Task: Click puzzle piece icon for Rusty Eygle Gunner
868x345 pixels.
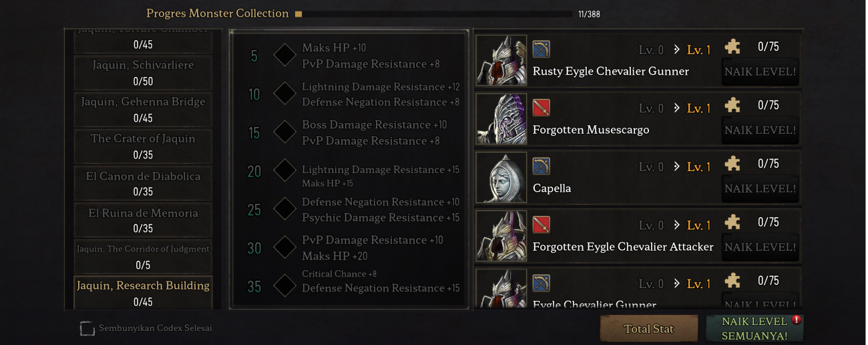Action: (732, 47)
